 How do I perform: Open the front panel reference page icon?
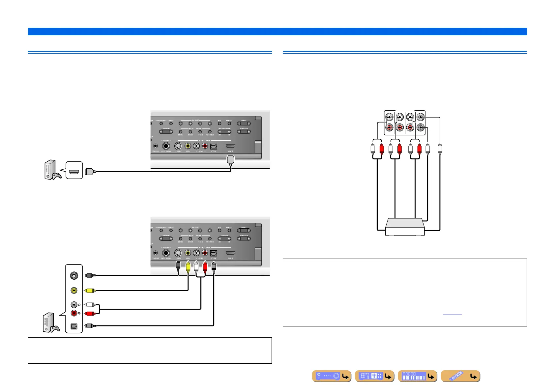(x=332, y=376)
